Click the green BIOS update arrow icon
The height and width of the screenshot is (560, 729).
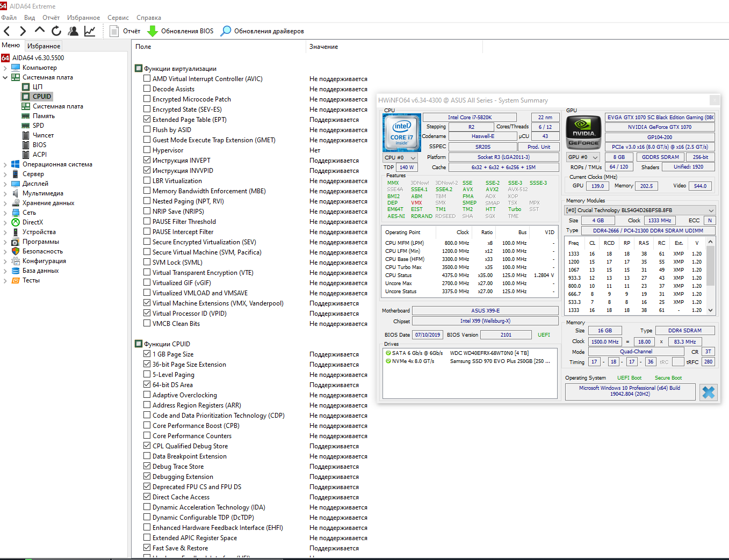point(153,31)
